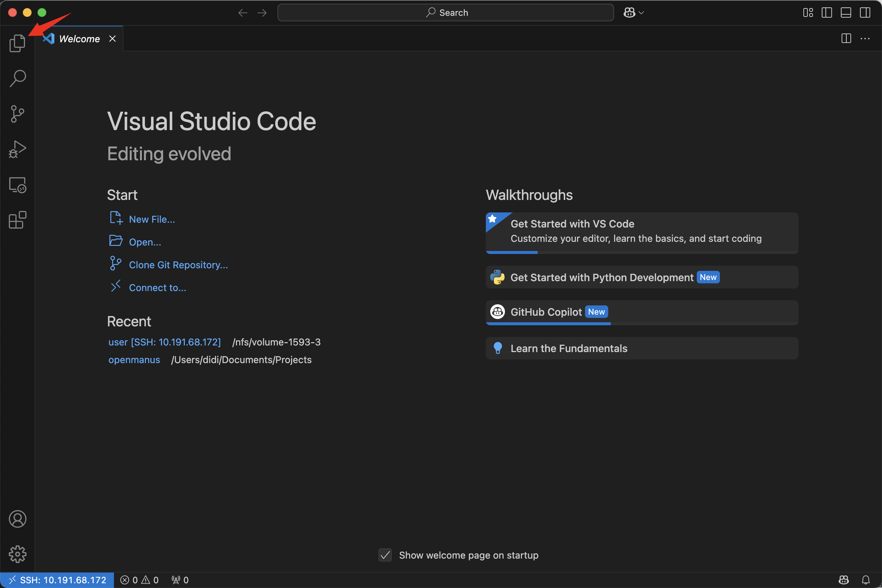The image size is (882, 588).
Task: Open Get Started with Python Development
Action: (642, 277)
